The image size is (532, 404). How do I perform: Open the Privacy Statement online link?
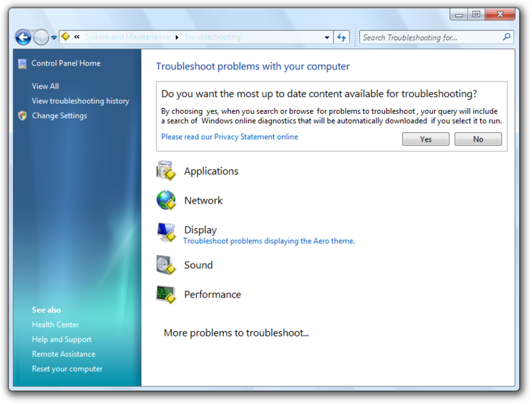[x=230, y=137]
